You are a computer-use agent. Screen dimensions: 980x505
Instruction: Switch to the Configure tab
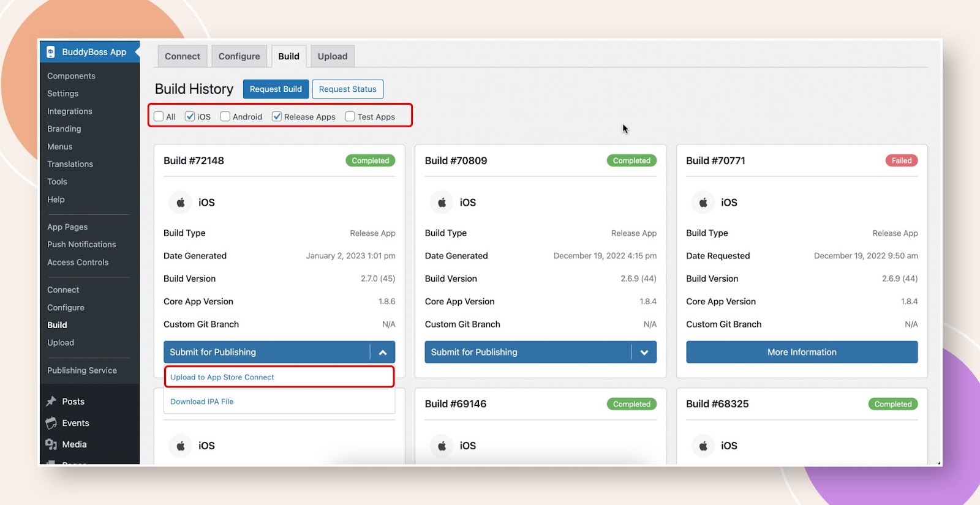coord(239,56)
